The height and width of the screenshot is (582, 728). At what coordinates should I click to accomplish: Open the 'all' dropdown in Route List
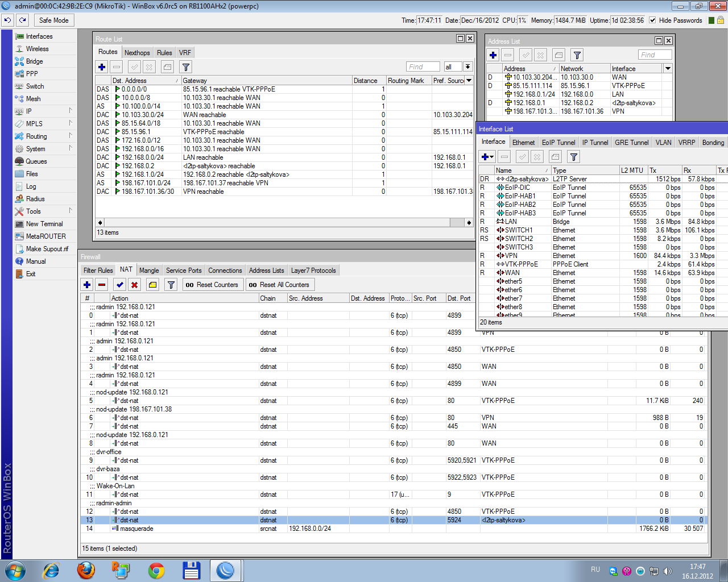pyautogui.click(x=468, y=66)
